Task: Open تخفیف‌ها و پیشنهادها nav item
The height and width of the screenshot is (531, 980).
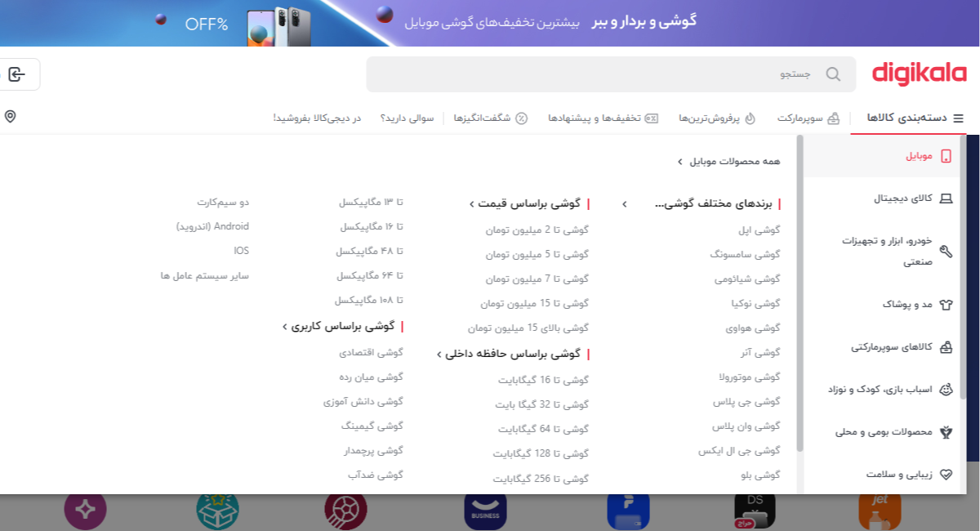Action: [x=603, y=118]
